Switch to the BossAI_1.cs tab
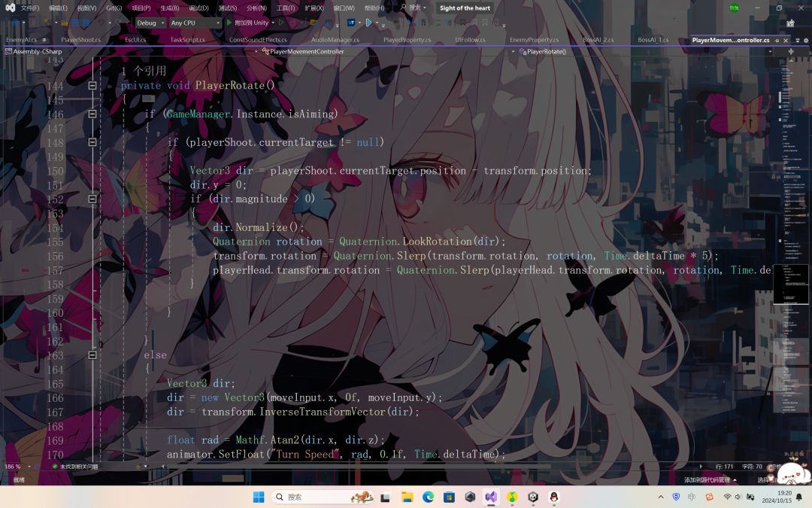 [x=653, y=39]
